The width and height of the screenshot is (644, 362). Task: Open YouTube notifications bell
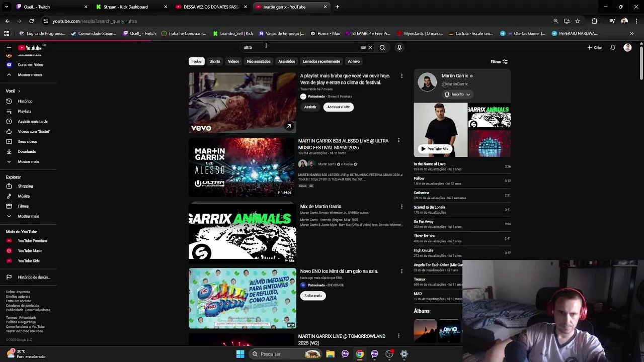(613, 48)
